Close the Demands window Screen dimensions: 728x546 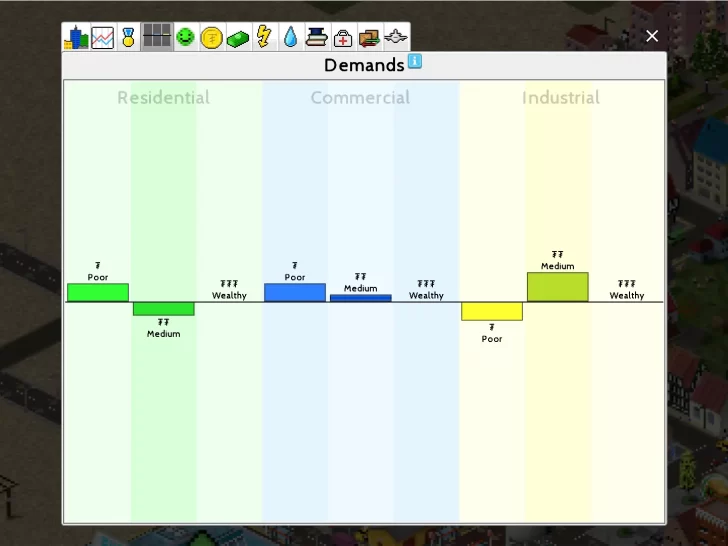(652, 36)
